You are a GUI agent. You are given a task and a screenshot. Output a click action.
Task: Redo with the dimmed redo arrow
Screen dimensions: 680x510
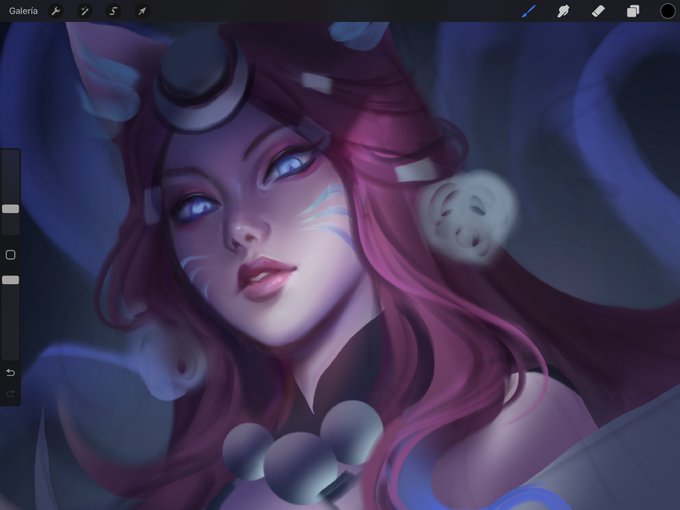coord(10,394)
